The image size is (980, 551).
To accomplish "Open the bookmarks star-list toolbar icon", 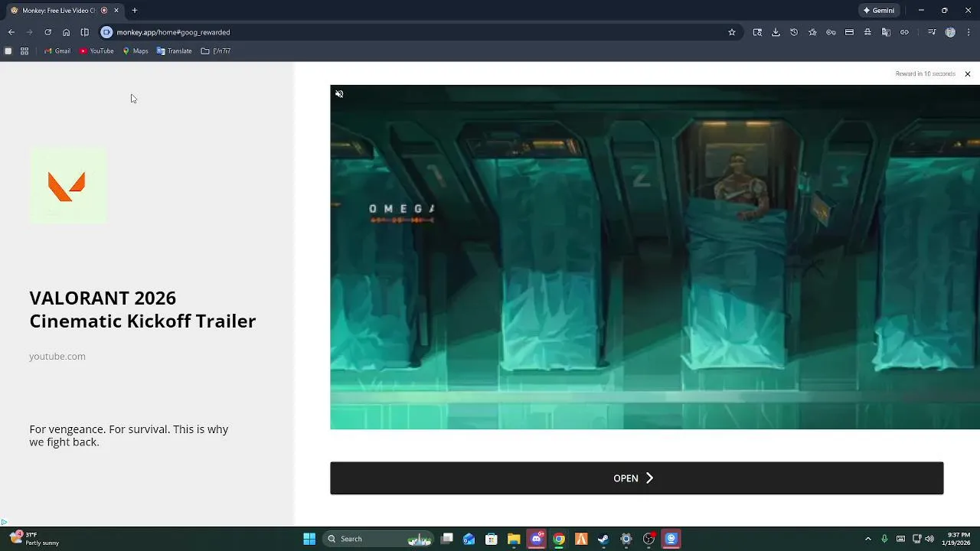I will tap(812, 32).
